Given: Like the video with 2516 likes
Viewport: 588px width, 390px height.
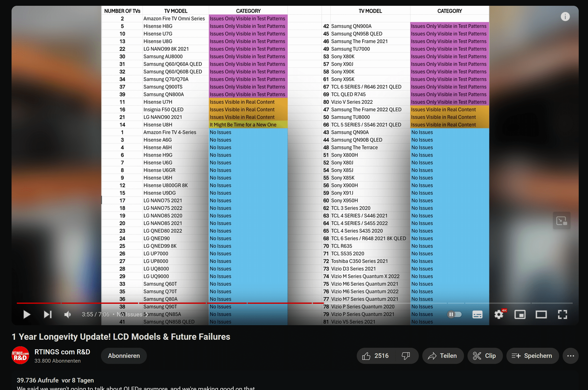Looking at the screenshot, I should point(375,356).
